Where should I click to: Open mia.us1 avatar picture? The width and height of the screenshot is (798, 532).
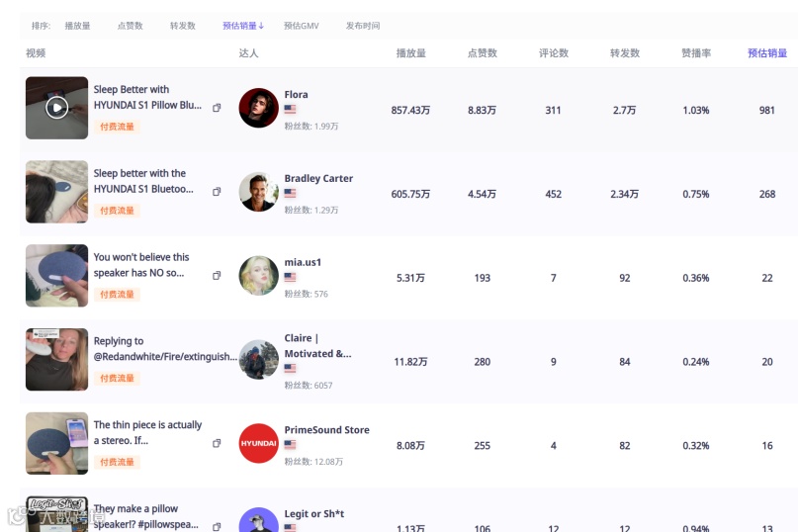tap(258, 276)
